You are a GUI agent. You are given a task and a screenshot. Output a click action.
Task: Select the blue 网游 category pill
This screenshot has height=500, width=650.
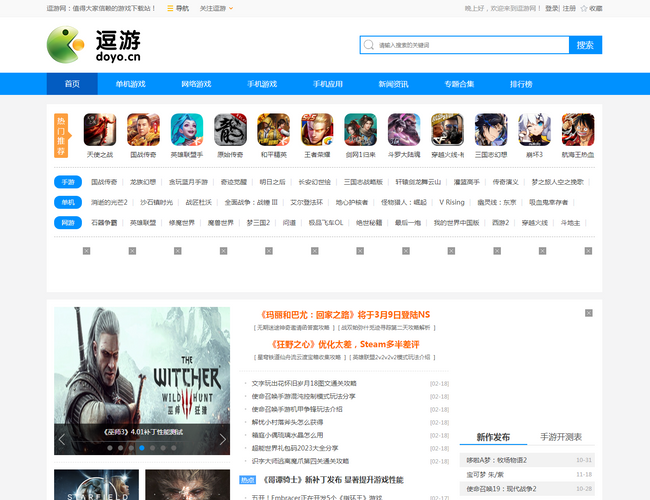tap(68, 223)
